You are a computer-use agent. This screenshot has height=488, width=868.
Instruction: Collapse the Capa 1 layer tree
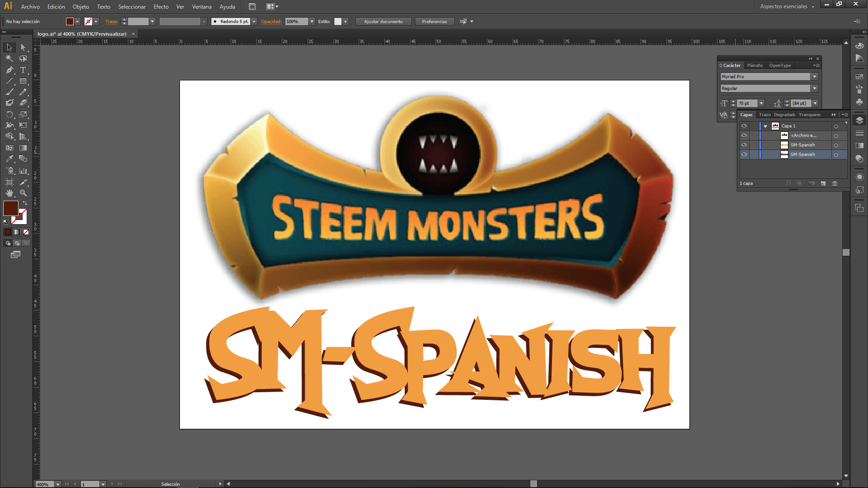click(x=765, y=127)
